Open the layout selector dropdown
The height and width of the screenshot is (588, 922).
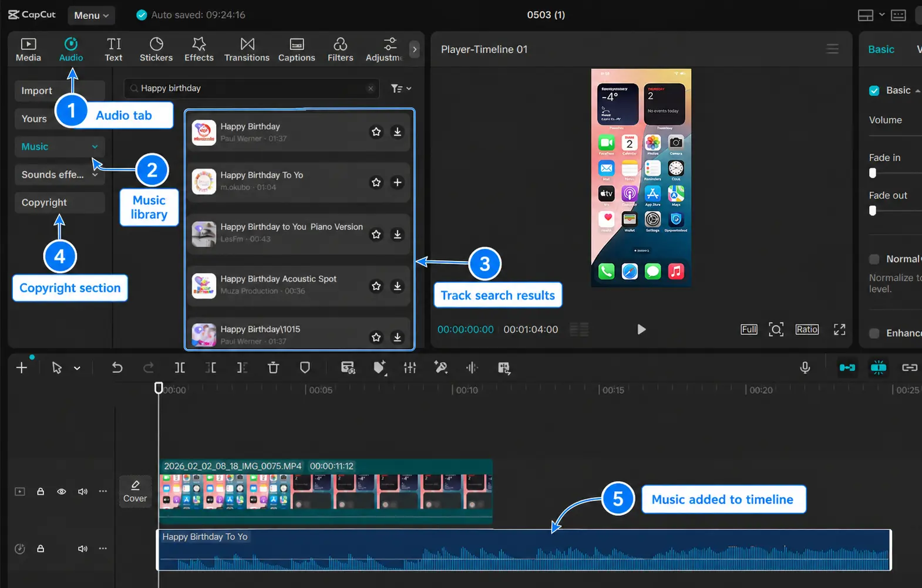pos(871,15)
